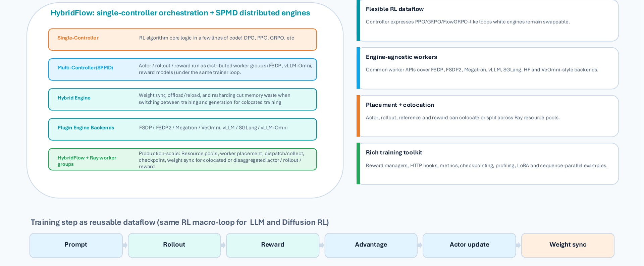Select the Plugin Engine Backends label

[86, 128]
